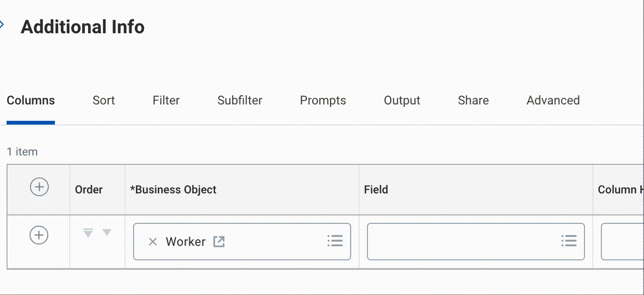This screenshot has width=644, height=295.
Task: Open Worker related actions icon
Action: pos(219,242)
